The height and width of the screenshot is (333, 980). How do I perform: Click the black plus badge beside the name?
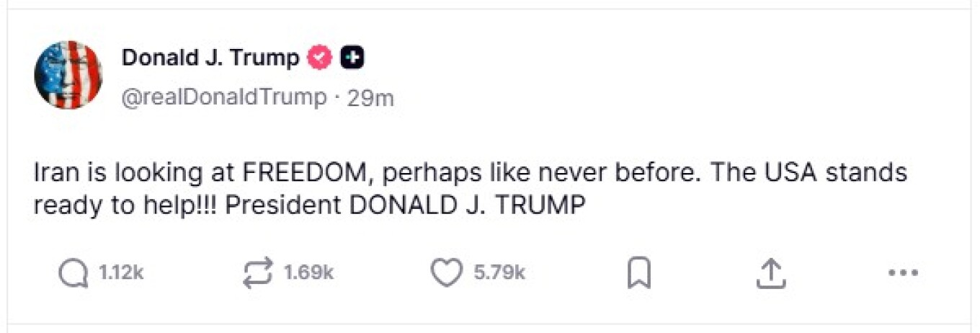352,58
